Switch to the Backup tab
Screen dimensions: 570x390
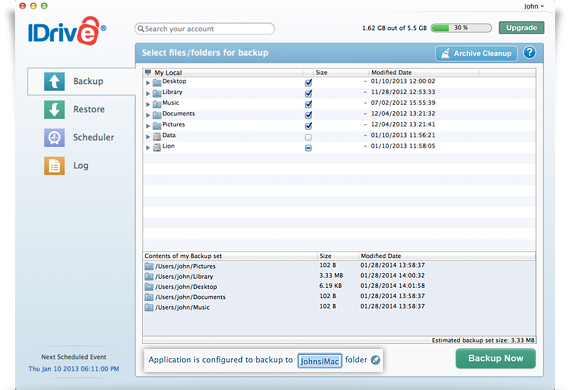(82, 81)
